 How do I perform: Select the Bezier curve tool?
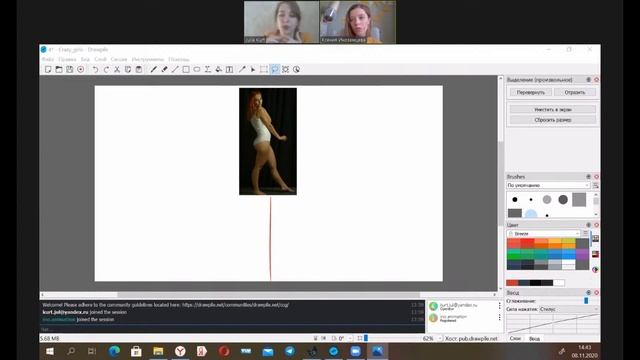tap(208, 69)
